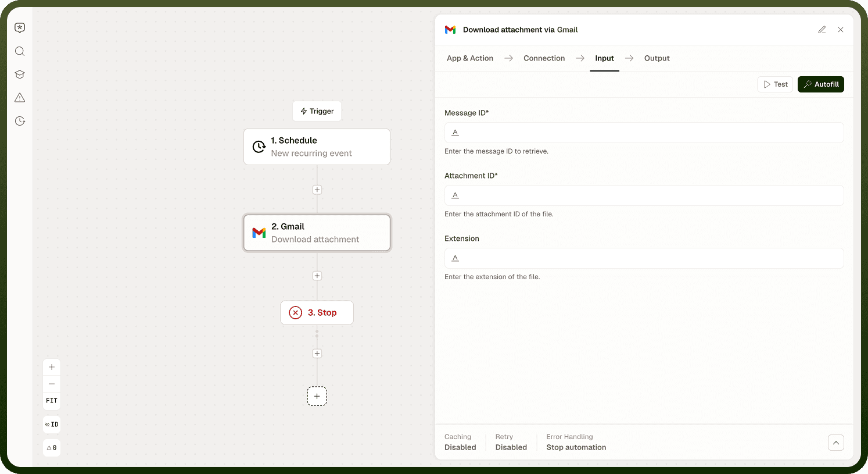Add step between Gmail and Stop
Viewport: 868px width, 474px height.
[317, 276]
